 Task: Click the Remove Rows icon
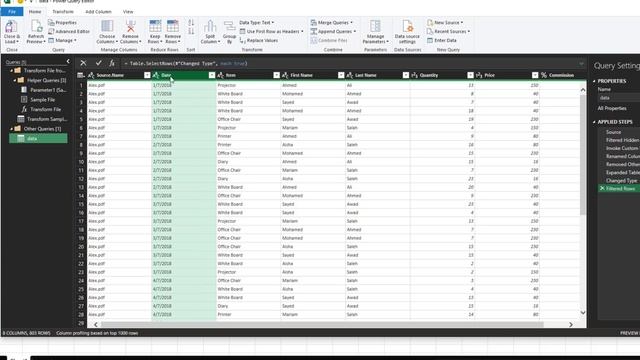[172, 26]
